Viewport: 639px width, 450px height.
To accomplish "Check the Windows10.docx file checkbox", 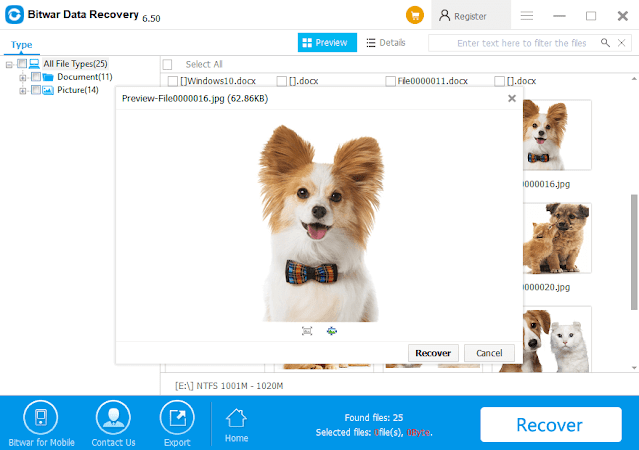I will 173,81.
